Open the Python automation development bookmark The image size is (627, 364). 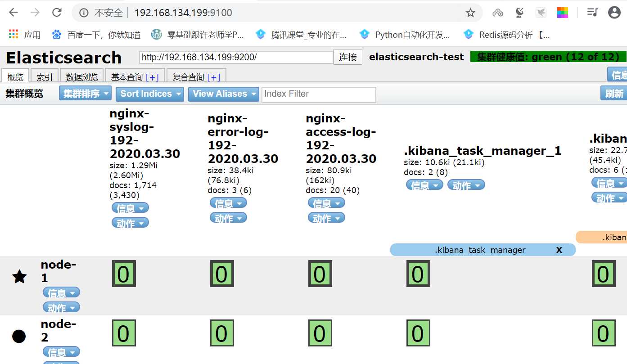405,35
